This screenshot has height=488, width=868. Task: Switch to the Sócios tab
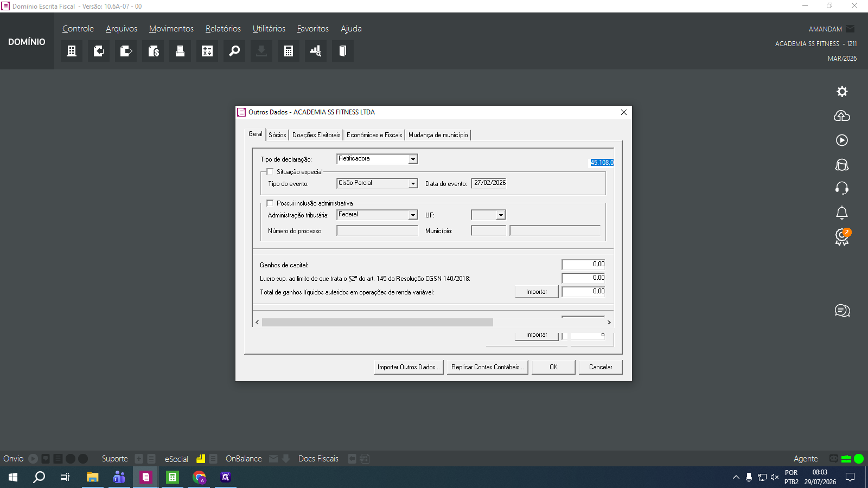277,135
